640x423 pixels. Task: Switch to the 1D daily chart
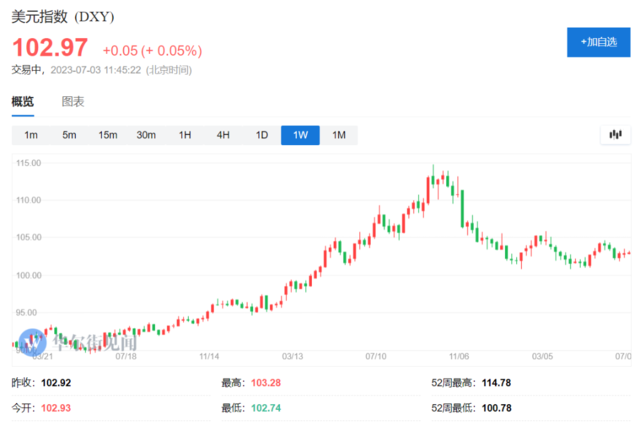262,135
